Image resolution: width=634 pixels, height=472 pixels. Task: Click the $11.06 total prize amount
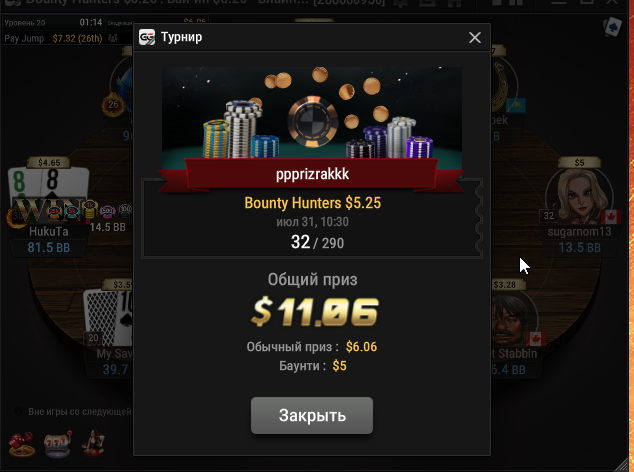[x=315, y=311]
